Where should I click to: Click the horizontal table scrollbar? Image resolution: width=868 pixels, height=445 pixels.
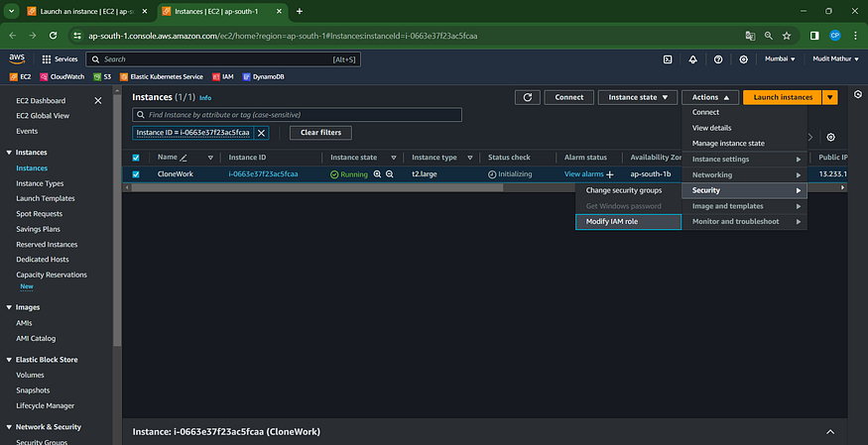tap(317, 187)
